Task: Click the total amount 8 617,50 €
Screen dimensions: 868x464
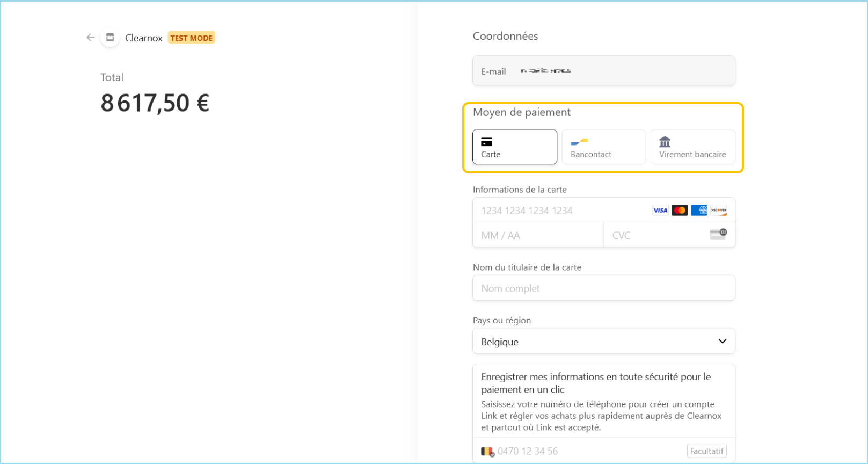Action: 155,103
